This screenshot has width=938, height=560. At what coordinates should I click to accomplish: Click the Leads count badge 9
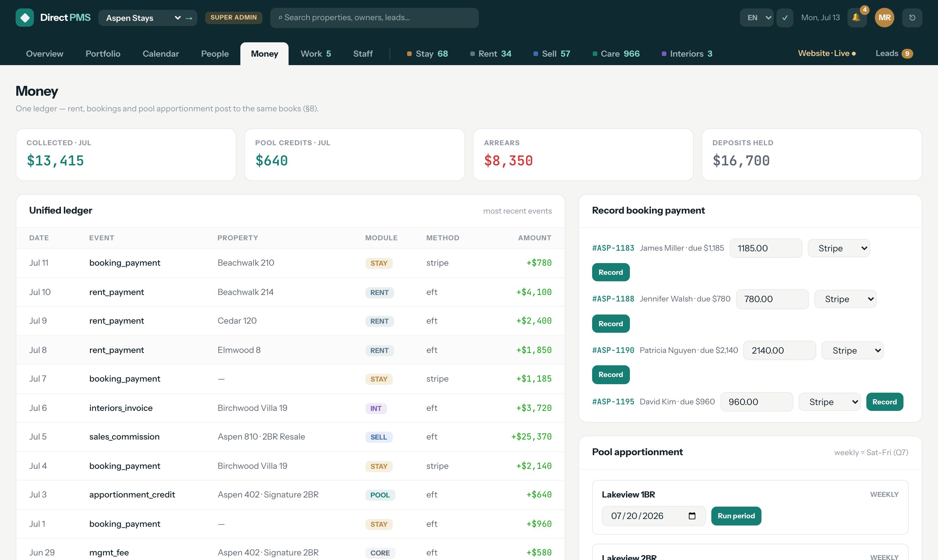point(907,54)
